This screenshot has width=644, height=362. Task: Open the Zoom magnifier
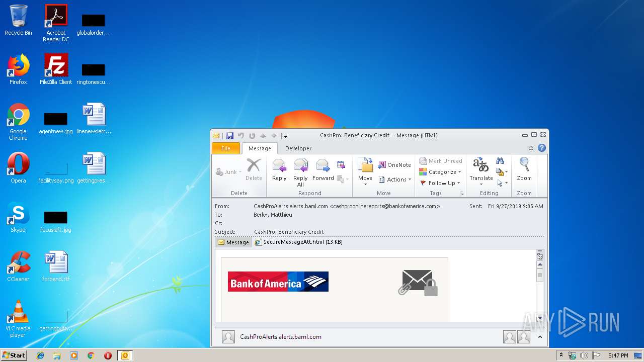point(524,169)
